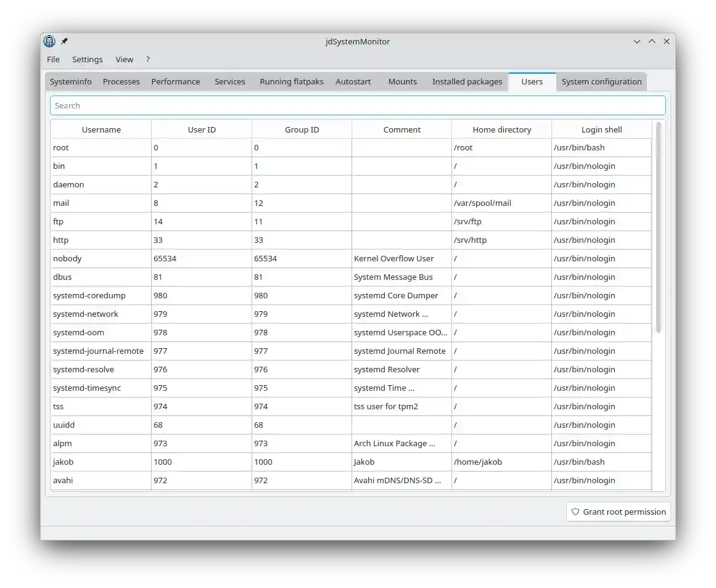Switch to the Performance tab
Screen dimensions: 716x588
(x=175, y=81)
